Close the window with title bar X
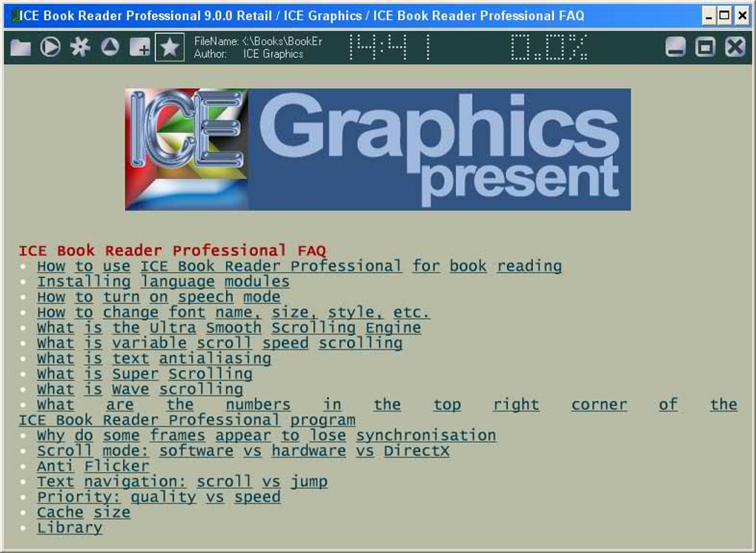 742,16
